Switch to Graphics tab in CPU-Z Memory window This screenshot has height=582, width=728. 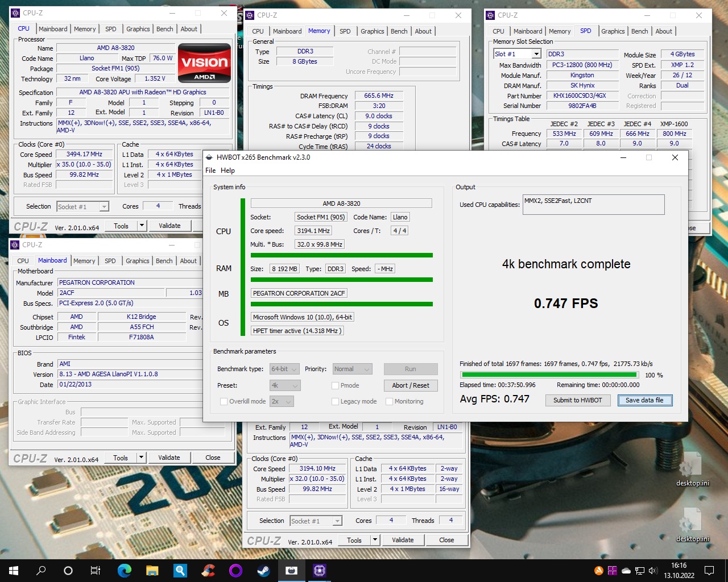(373, 31)
